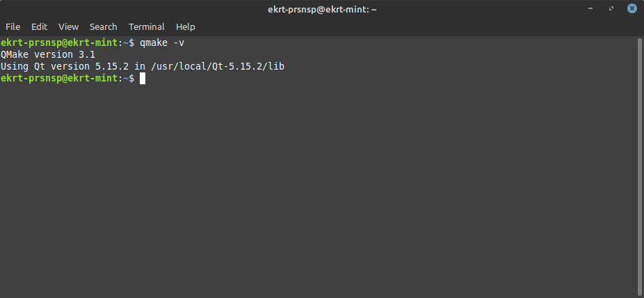Open the View menu
644x298 pixels.
(x=68, y=26)
